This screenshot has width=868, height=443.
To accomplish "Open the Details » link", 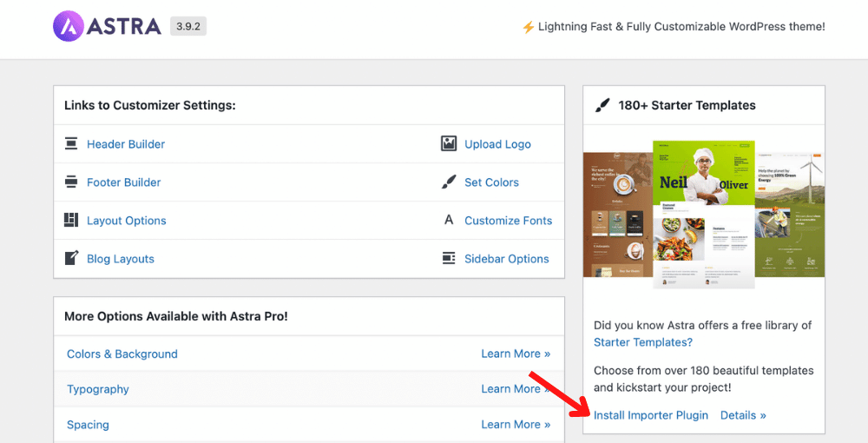I will pos(743,415).
